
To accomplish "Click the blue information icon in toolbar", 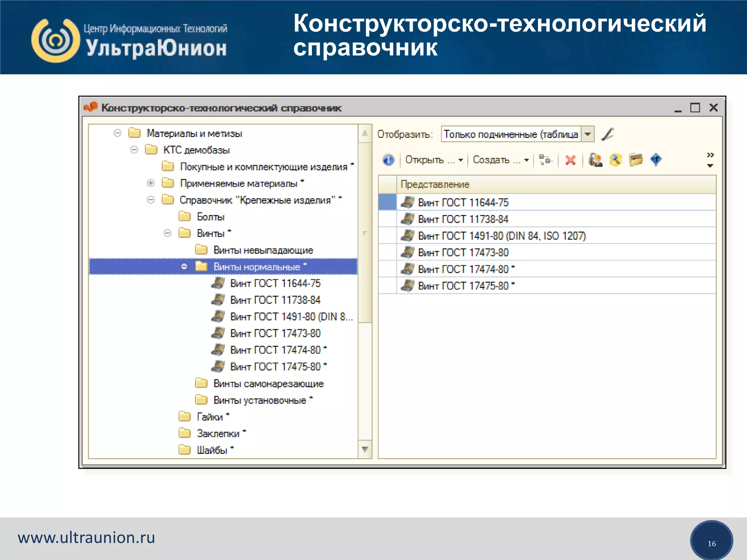I will [x=388, y=160].
